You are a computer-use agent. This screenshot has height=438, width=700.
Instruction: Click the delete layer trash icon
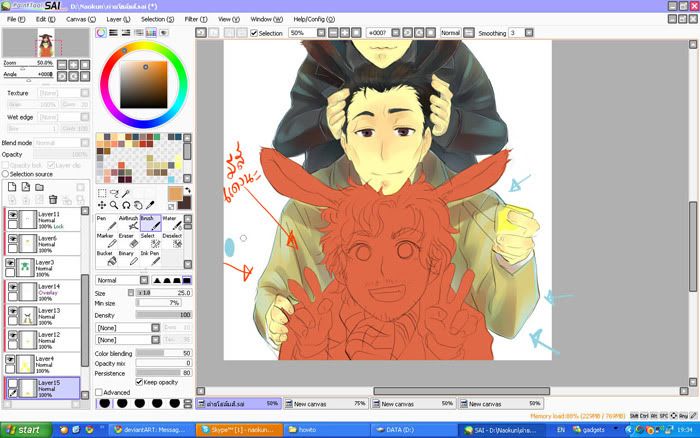pos(52,200)
